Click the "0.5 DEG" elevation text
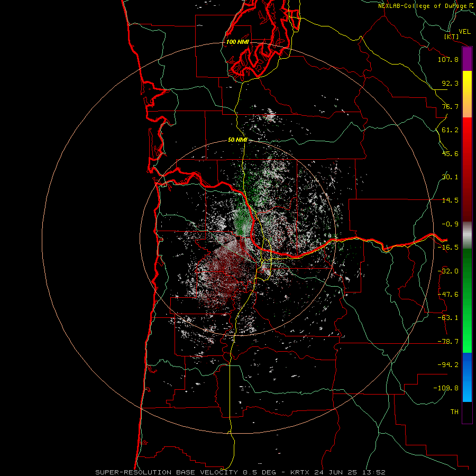Screen dimensions: 476x476 (x=259, y=472)
